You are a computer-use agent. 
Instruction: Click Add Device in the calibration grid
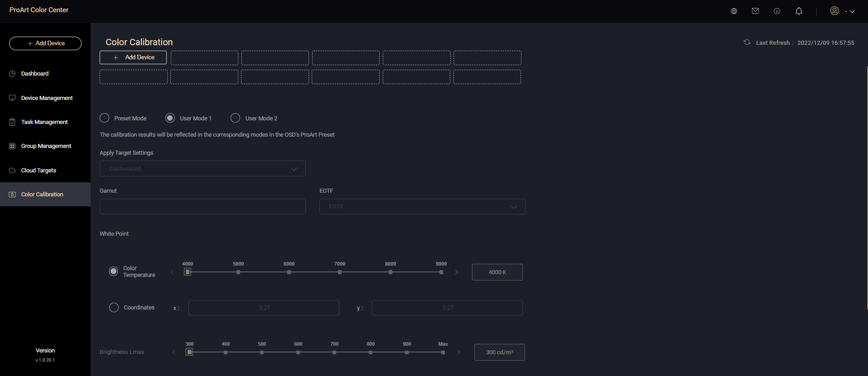point(133,57)
